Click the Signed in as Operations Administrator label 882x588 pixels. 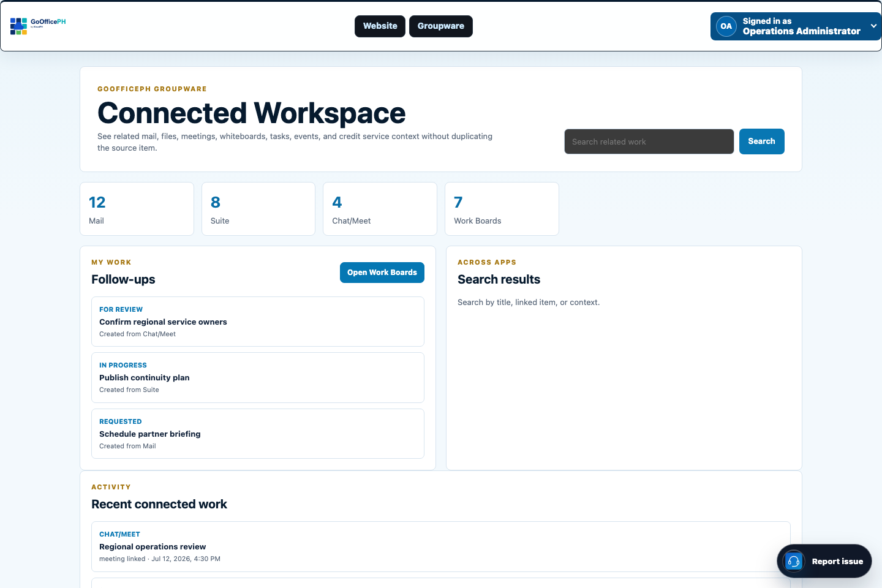pyautogui.click(x=801, y=26)
